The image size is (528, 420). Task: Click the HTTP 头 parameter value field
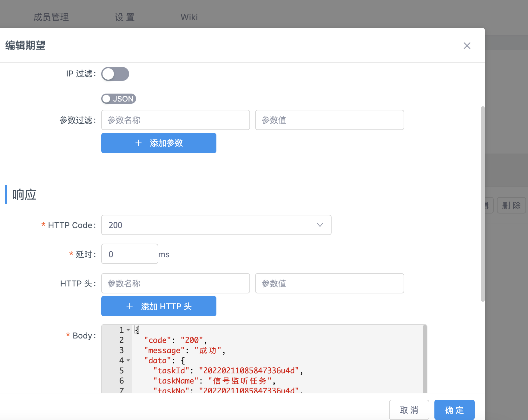(329, 283)
